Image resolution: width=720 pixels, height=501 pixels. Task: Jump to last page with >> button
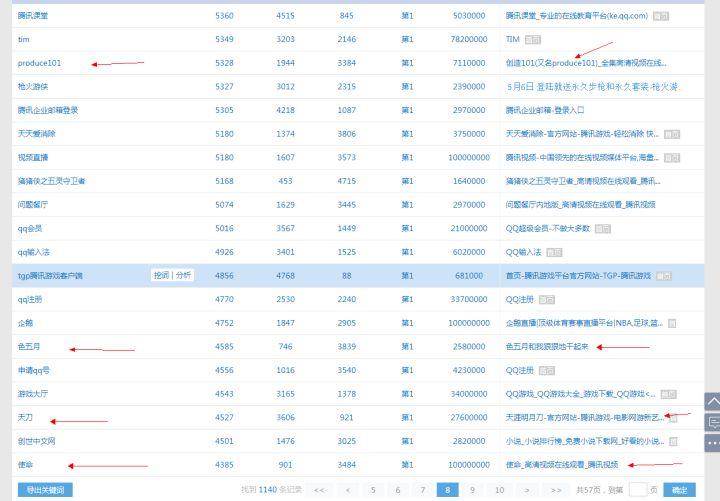pos(556,490)
